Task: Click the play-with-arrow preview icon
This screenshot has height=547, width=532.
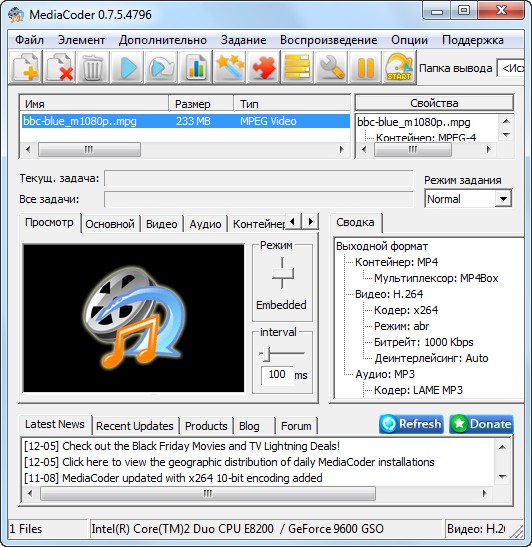Action: (x=161, y=67)
